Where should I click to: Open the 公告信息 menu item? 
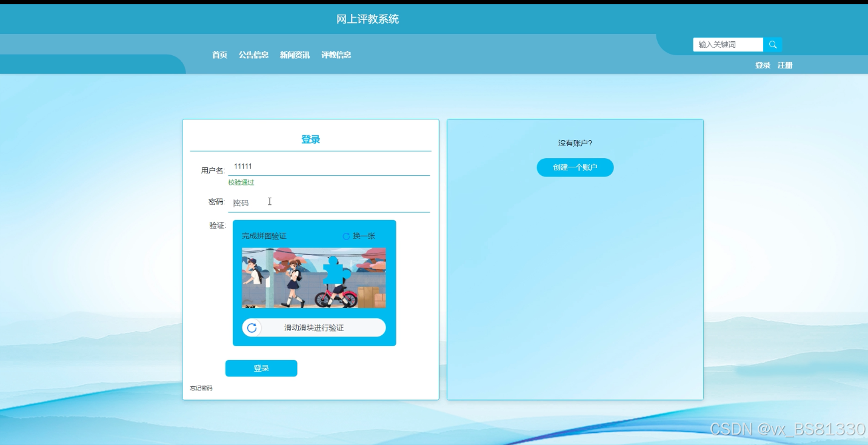coord(253,55)
